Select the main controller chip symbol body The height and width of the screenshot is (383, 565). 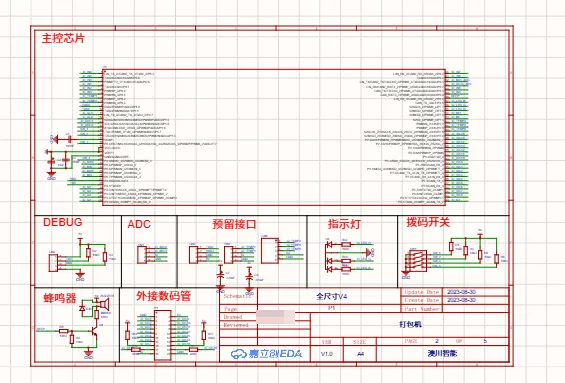tap(274, 137)
